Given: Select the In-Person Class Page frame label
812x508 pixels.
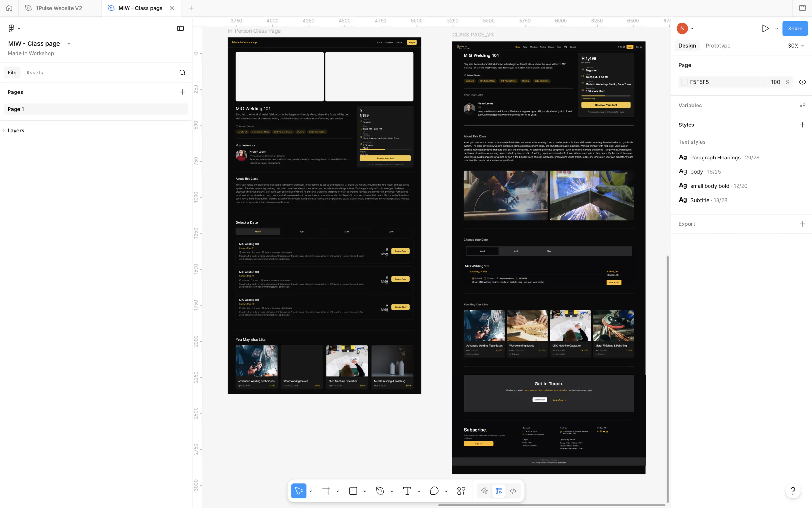Looking at the screenshot, I should 254,31.
